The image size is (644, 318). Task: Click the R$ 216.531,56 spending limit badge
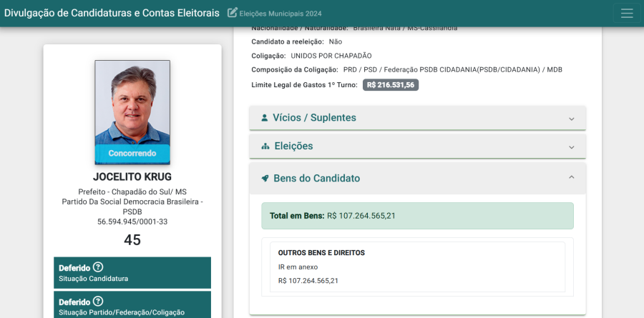(x=391, y=85)
